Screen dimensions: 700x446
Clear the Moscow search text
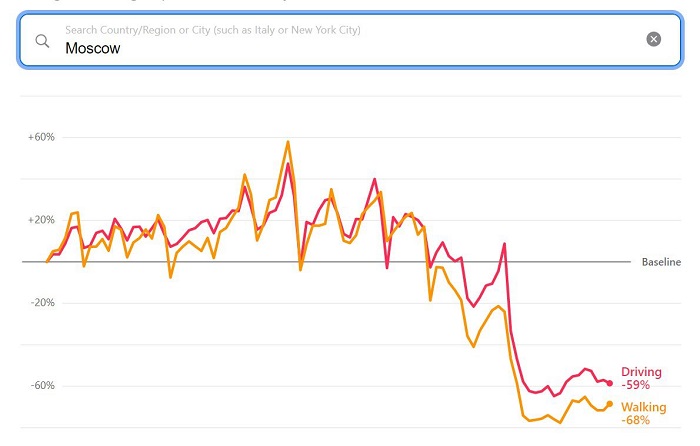tap(654, 39)
